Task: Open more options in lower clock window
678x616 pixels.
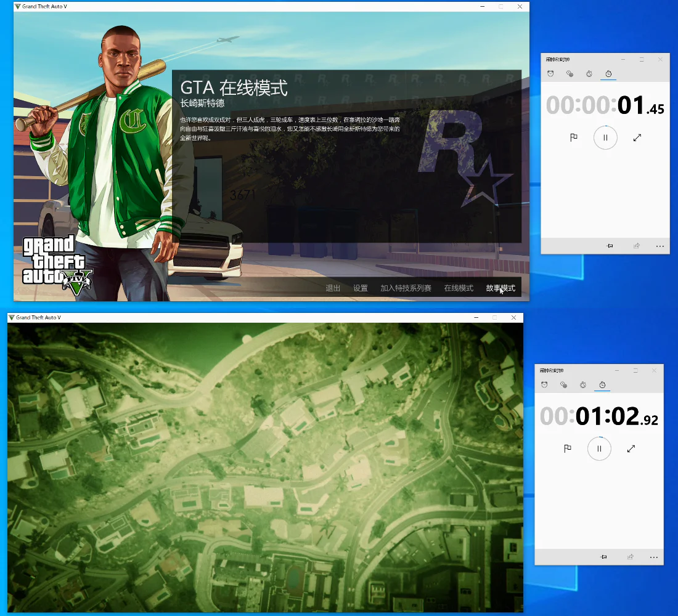Action: 654,557
